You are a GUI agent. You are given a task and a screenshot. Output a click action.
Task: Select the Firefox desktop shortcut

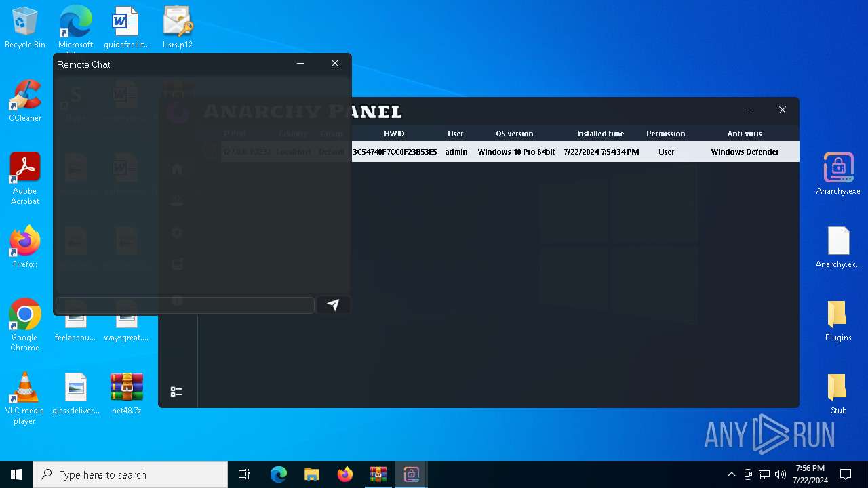[x=25, y=247]
